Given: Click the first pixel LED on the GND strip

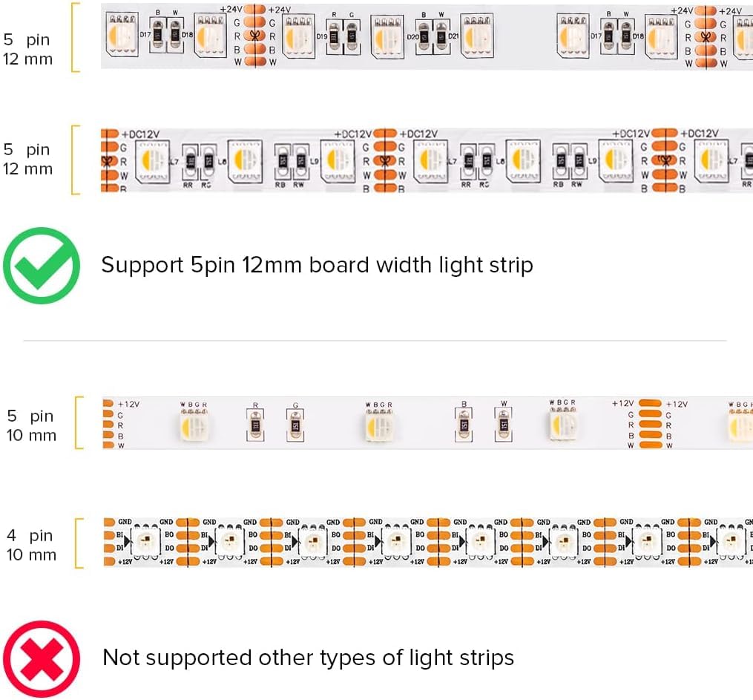Looking at the screenshot, I should click(x=145, y=541).
